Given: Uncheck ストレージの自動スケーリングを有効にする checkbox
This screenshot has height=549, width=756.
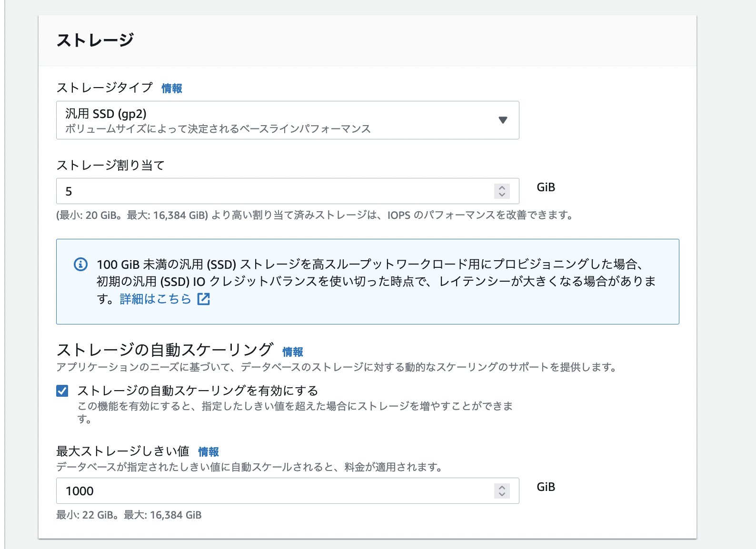Looking at the screenshot, I should click(x=62, y=391).
